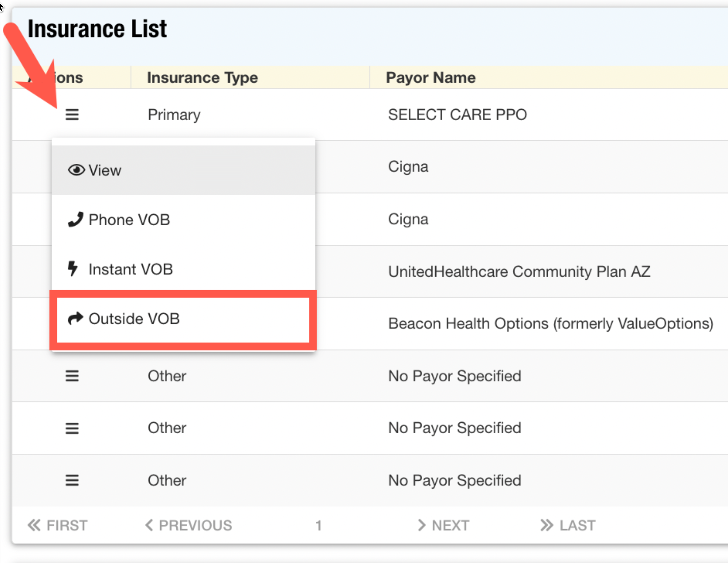The height and width of the screenshot is (563, 728).
Task: Open the actions menu for SELECT CARE PPO row
Action: (x=72, y=115)
